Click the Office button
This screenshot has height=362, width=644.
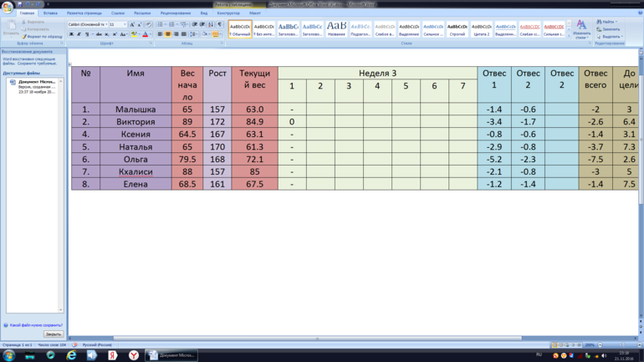click(8, 7)
